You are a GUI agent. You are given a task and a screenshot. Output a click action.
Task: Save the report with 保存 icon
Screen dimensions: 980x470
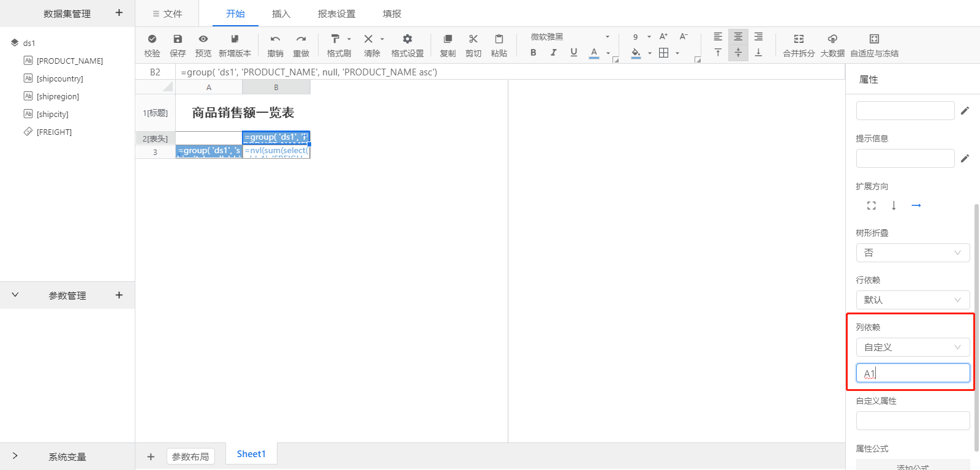[178, 39]
